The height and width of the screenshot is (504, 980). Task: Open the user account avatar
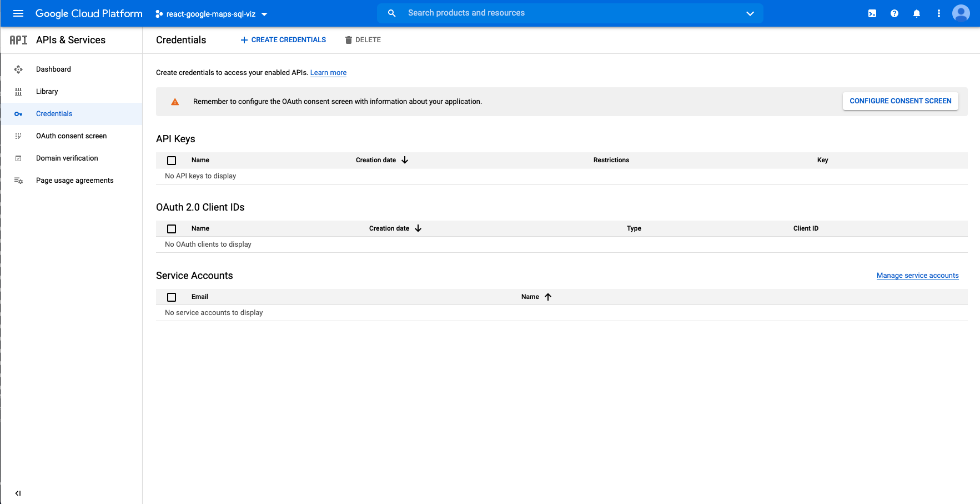click(x=961, y=13)
